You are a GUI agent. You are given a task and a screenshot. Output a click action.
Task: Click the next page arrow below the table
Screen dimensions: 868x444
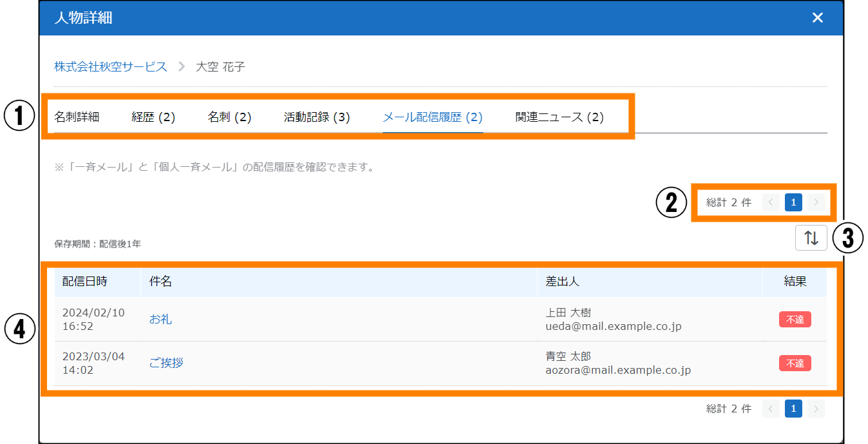[x=816, y=409]
